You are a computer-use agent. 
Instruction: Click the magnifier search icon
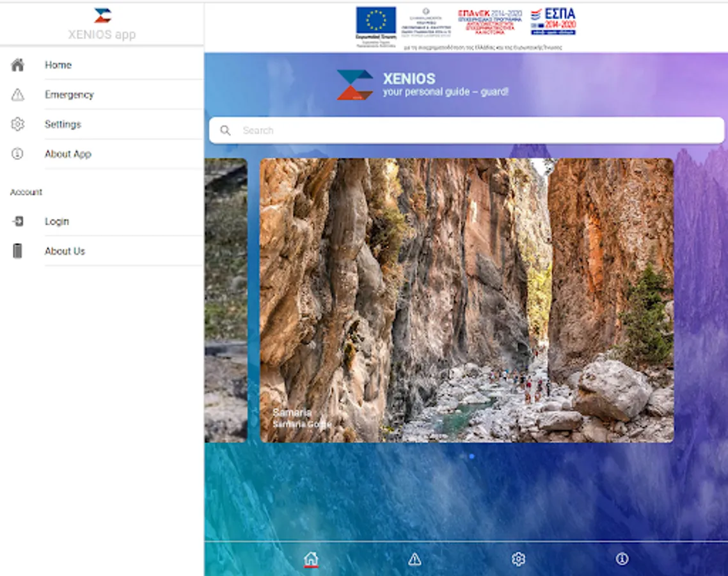(x=225, y=131)
